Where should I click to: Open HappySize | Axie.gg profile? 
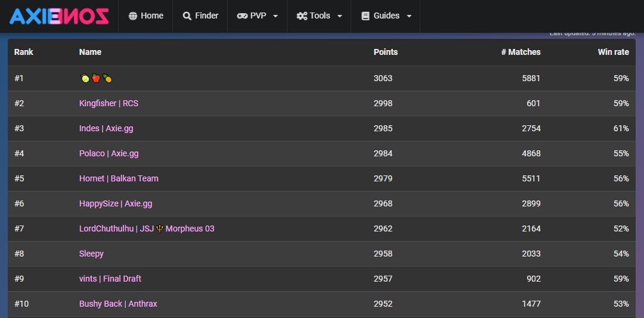coord(116,204)
